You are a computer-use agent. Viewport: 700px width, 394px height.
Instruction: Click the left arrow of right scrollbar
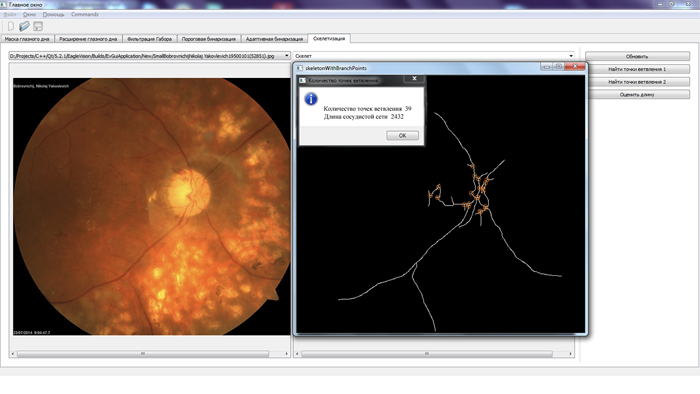(x=297, y=354)
